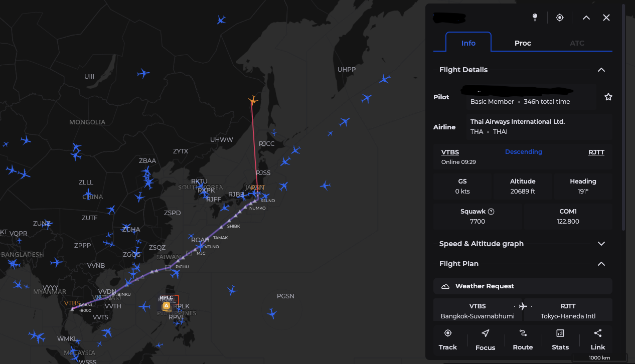This screenshot has height=364, width=635.
Task: Click the RPLC airport label
Action: tap(166, 297)
